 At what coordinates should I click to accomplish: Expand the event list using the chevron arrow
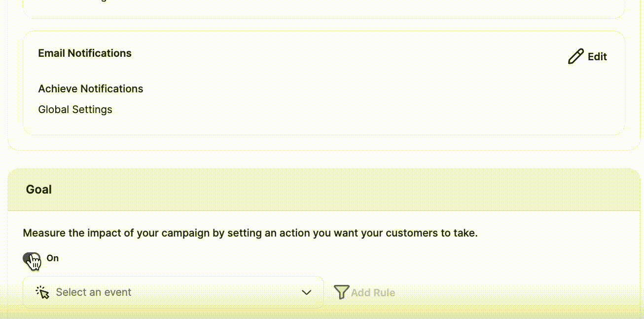coord(307,292)
